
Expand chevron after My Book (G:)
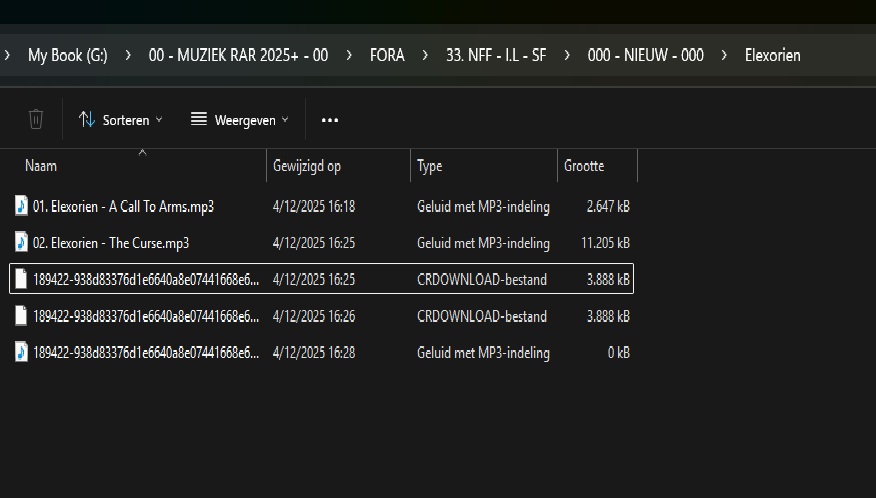[x=128, y=55]
